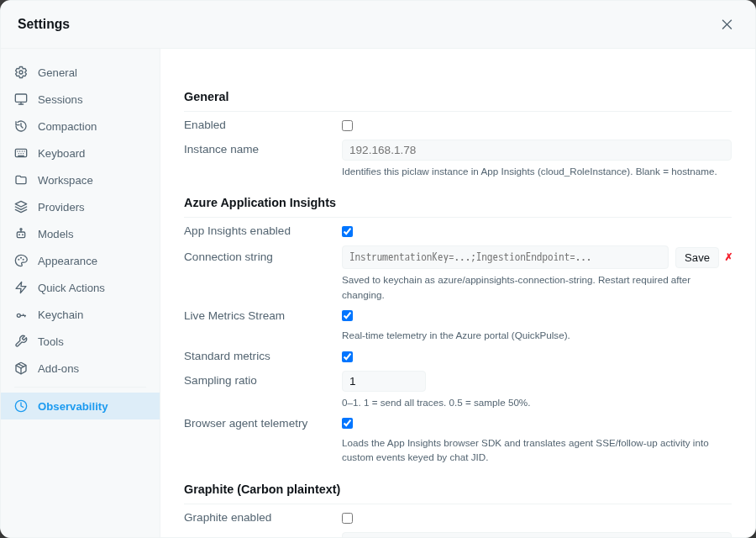Open the General settings tab

pos(80,72)
